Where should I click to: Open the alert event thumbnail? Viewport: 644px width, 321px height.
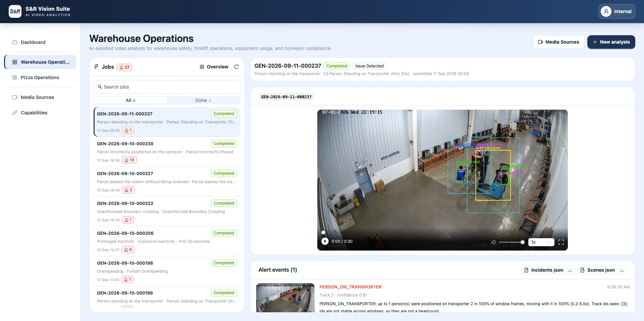click(x=285, y=298)
